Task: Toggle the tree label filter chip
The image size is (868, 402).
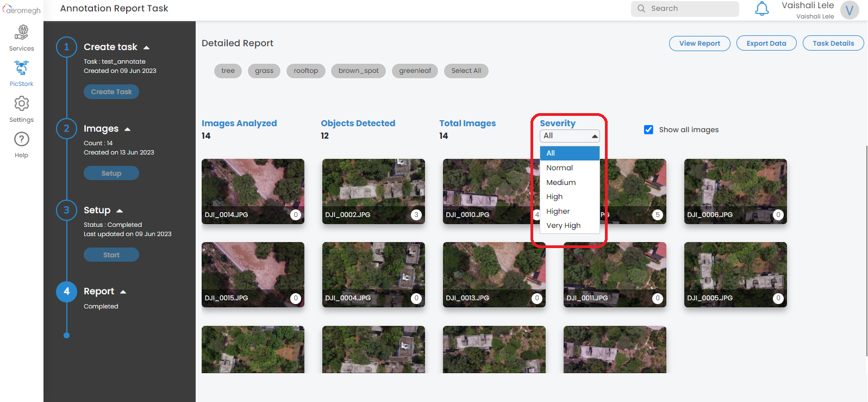Action: 228,71
